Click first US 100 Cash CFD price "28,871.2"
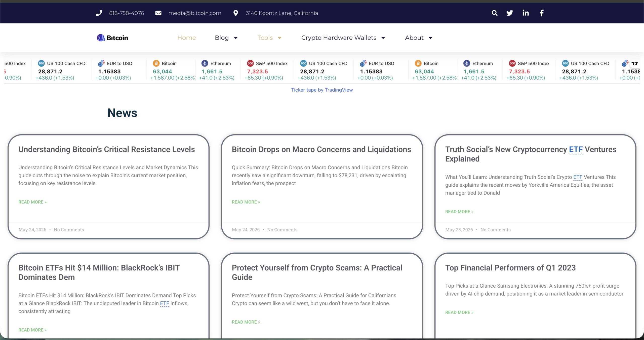The width and height of the screenshot is (644, 340). pos(50,72)
